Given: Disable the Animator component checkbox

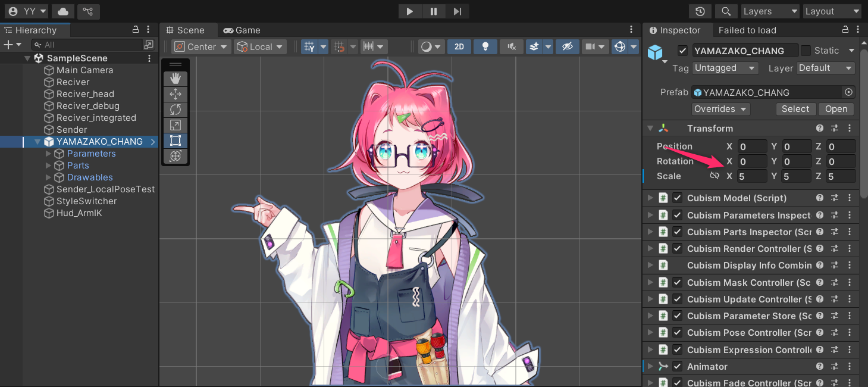Looking at the screenshot, I should 677,367.
